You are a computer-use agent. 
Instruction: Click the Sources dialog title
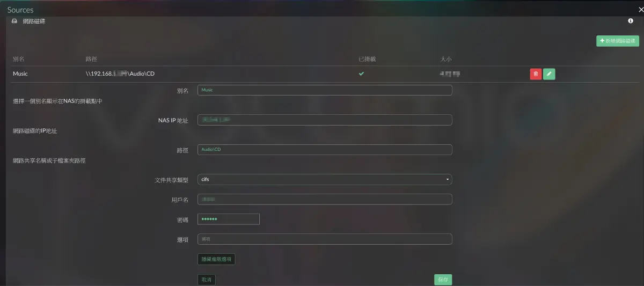click(x=20, y=10)
